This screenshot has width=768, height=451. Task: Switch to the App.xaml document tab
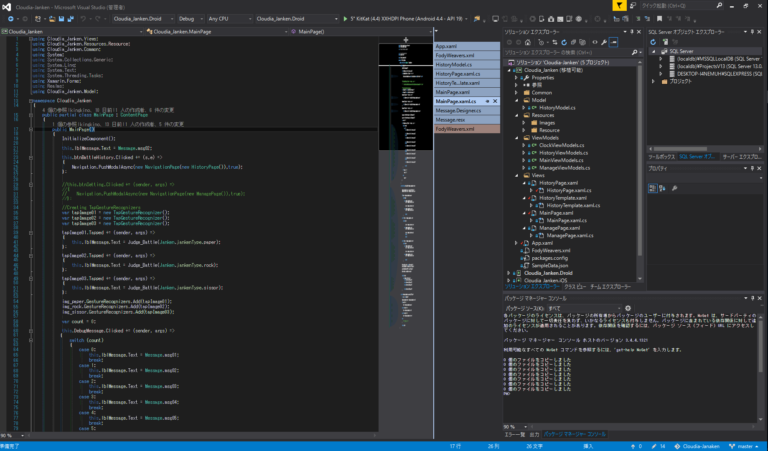446,46
